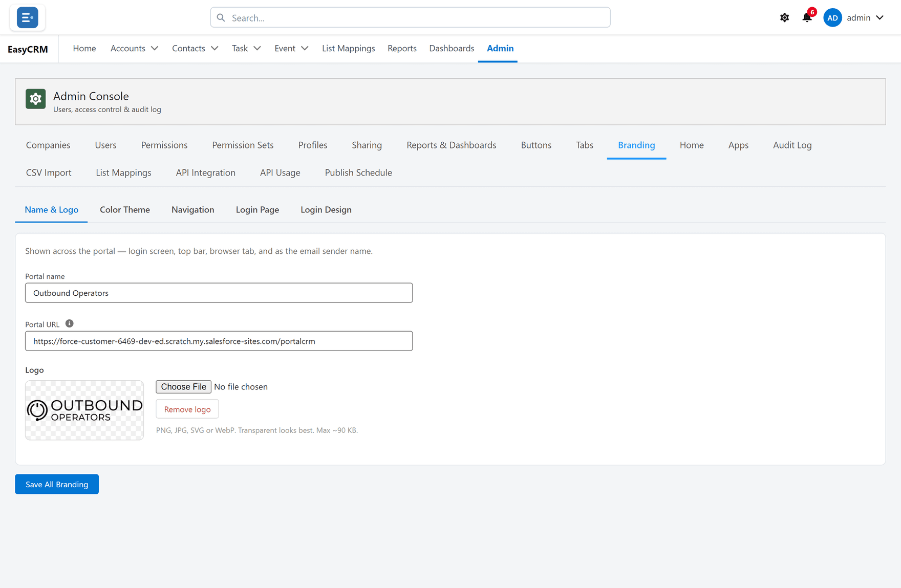Open the Publish Schedule tab
The width and height of the screenshot is (901, 588).
pyautogui.click(x=358, y=172)
